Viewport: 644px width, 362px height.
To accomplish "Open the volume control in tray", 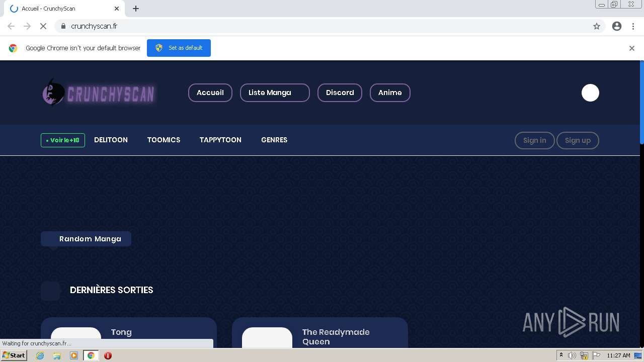I will coord(572,355).
